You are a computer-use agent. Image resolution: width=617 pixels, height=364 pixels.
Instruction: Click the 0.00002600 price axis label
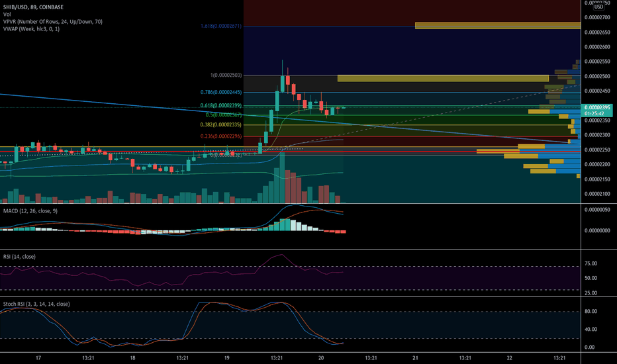click(x=597, y=47)
